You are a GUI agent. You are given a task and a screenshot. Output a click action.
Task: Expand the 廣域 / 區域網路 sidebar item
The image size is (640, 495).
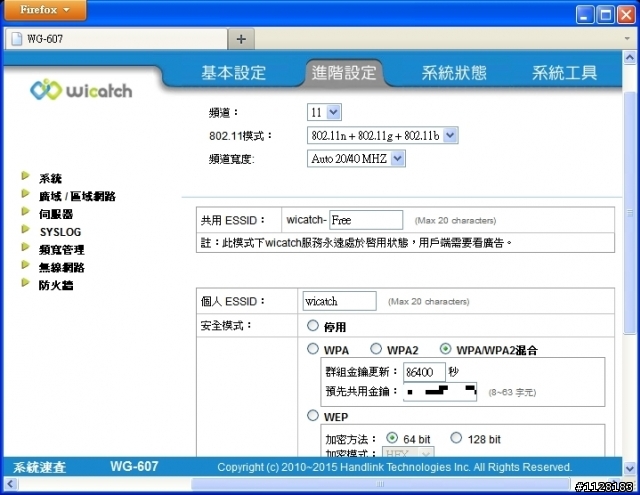pos(77,196)
